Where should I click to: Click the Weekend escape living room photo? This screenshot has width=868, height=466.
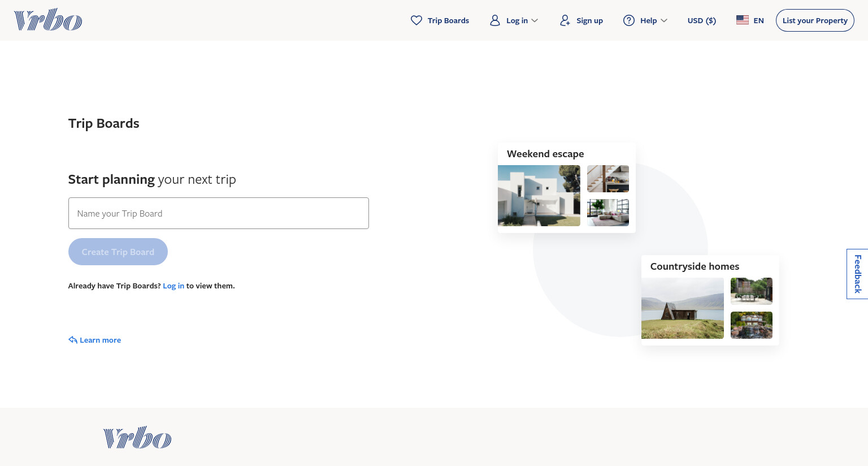coord(608,213)
